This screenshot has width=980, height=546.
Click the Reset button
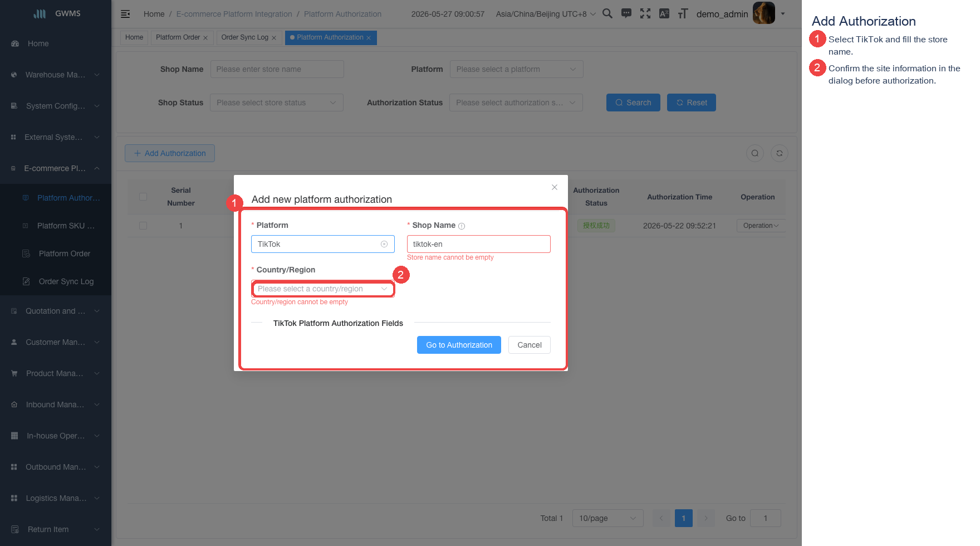click(x=692, y=103)
